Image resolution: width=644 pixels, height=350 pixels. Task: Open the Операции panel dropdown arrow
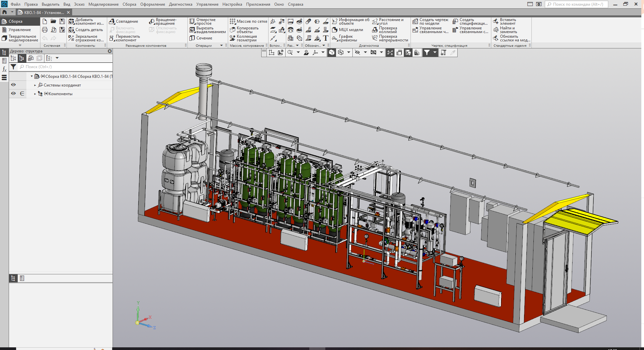coord(221,45)
